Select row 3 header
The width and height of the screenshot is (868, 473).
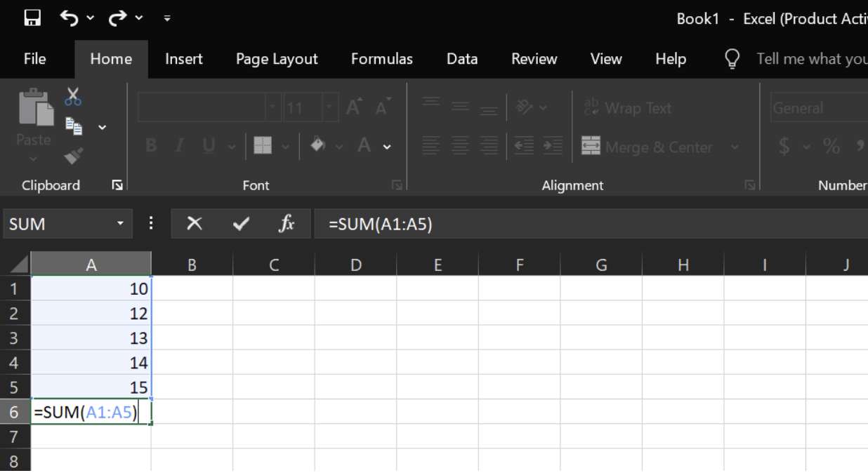14,338
